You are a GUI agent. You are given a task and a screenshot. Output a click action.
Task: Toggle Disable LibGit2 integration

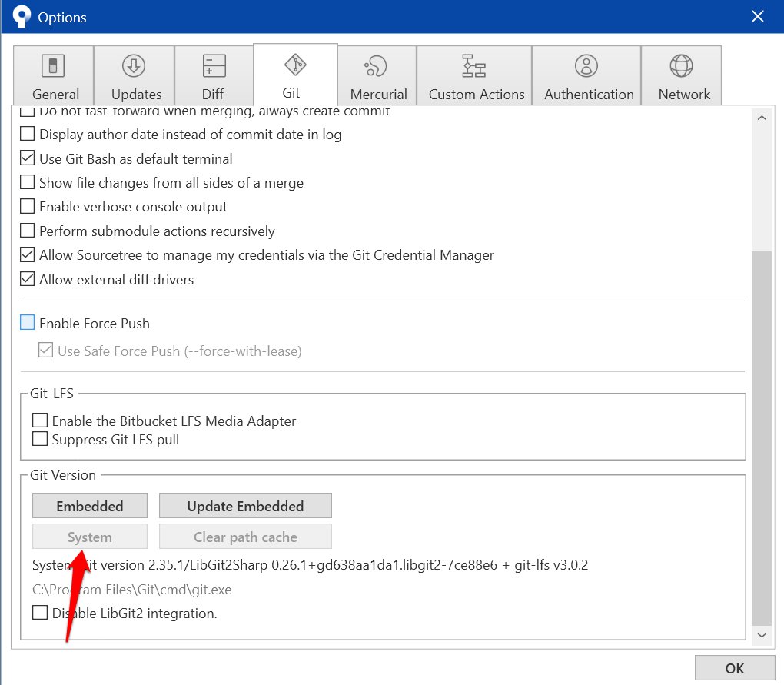coord(40,613)
